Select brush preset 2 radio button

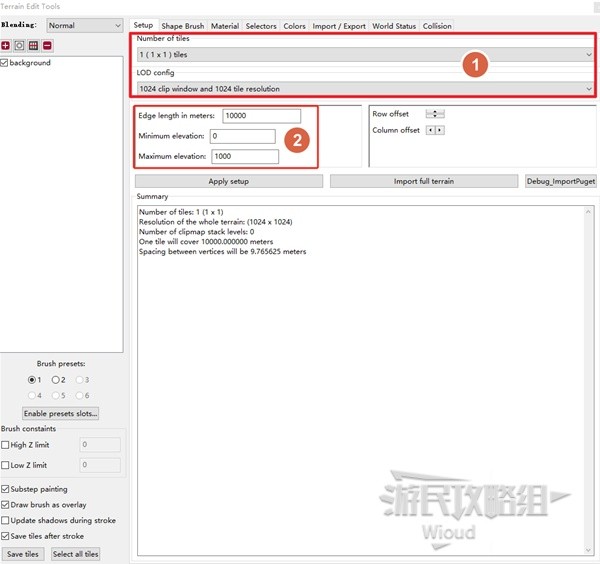[x=56, y=380]
